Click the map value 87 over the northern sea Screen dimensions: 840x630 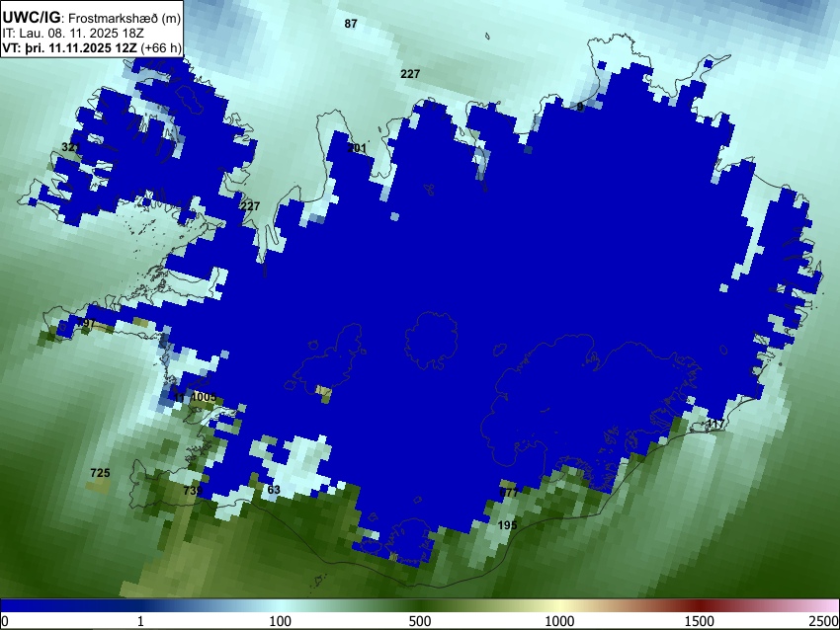pos(351,24)
